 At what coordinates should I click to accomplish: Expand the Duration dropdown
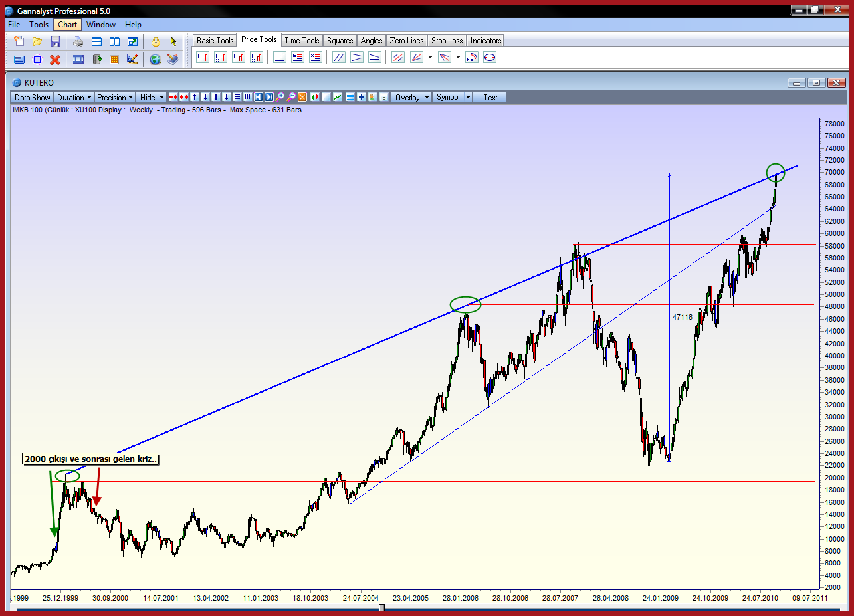coord(73,97)
